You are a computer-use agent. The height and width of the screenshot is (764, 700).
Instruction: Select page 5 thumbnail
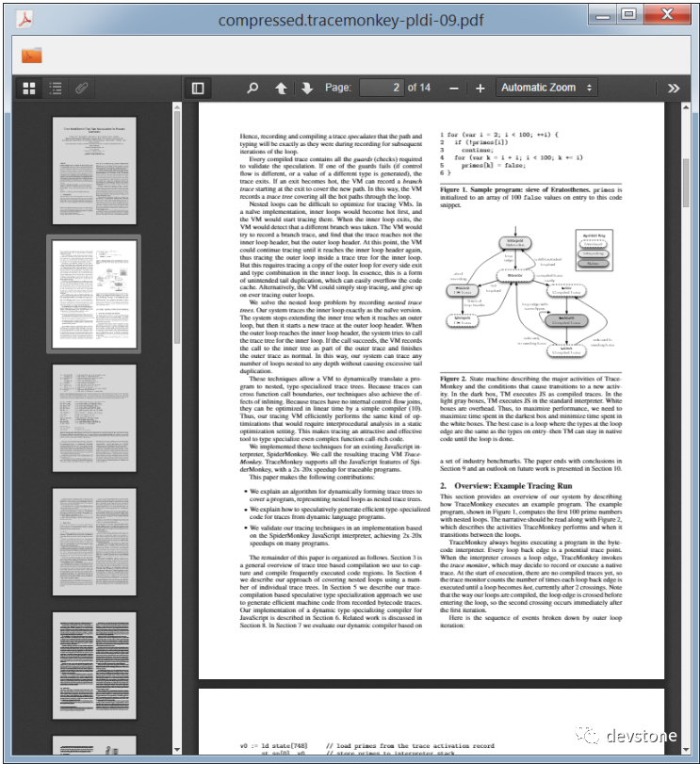[94, 666]
